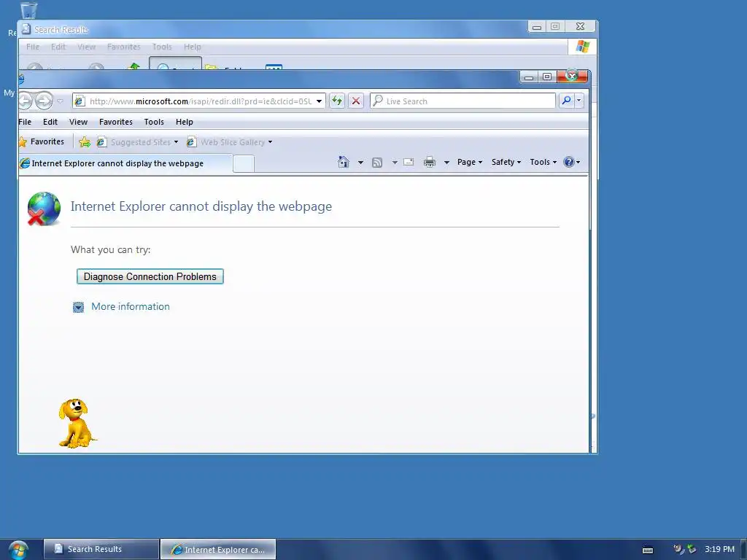Open a new blank tab
Viewport: 747px width, 560px height.
point(244,164)
